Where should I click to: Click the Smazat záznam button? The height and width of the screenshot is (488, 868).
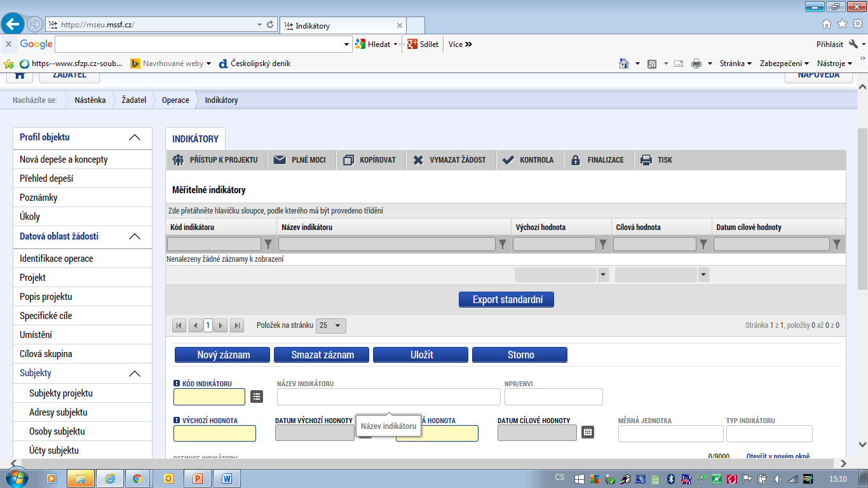pyautogui.click(x=322, y=355)
